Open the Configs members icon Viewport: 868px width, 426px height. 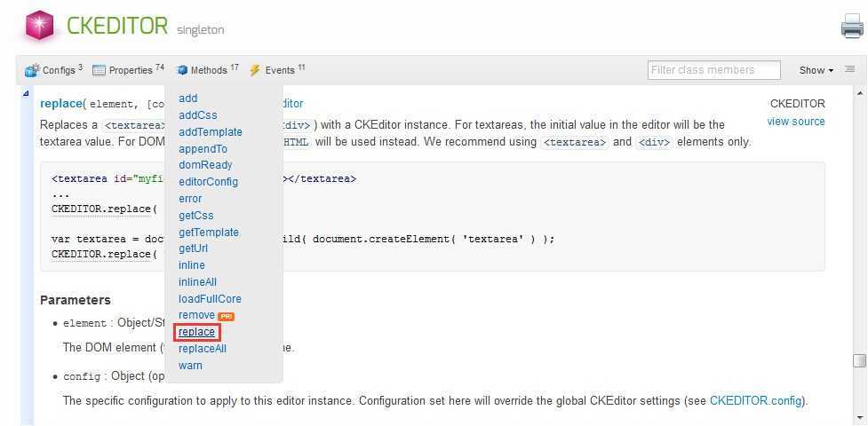coord(33,70)
